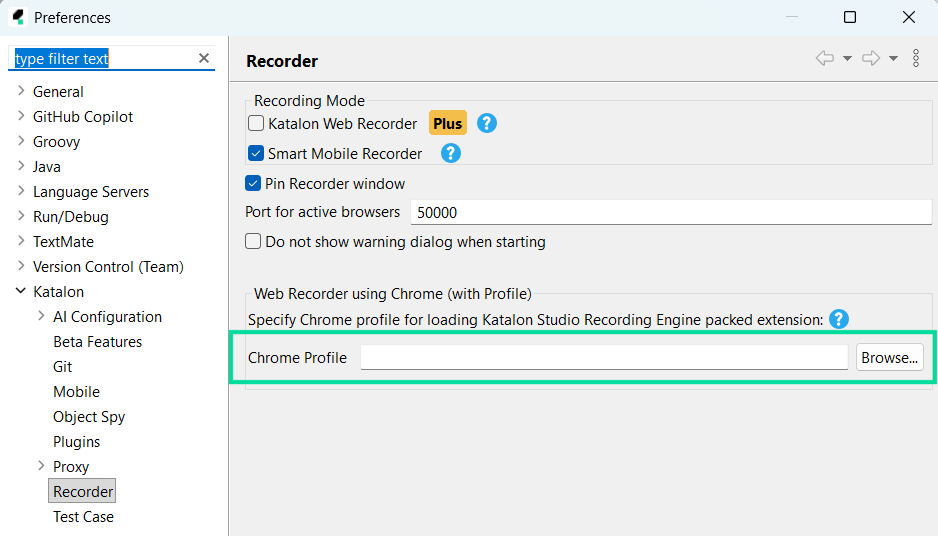Open help icon for Chrome profile extension
Screen dimensions: 938x536
coord(839,319)
